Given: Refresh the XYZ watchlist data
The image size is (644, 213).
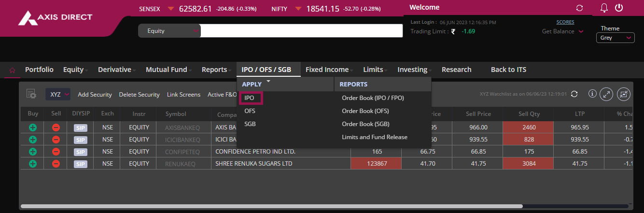Looking at the screenshot, I should pos(574,94).
